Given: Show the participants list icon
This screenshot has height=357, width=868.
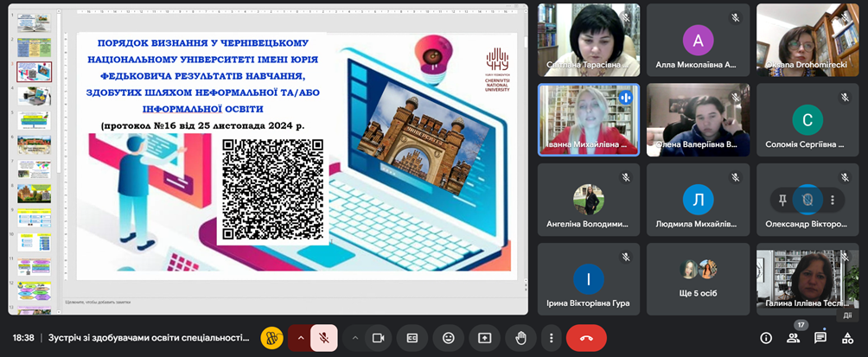Looking at the screenshot, I should 794,338.
